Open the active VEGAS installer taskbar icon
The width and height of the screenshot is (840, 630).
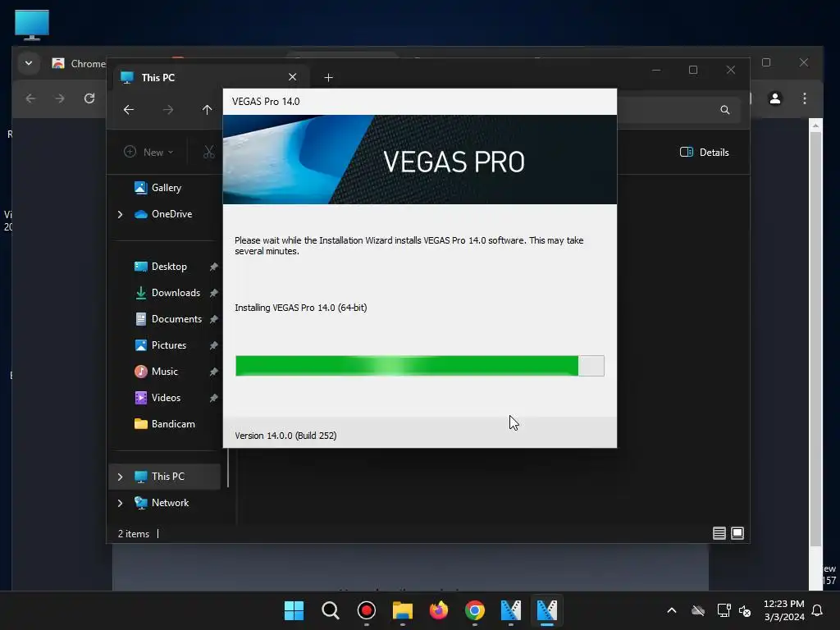pyautogui.click(x=547, y=610)
